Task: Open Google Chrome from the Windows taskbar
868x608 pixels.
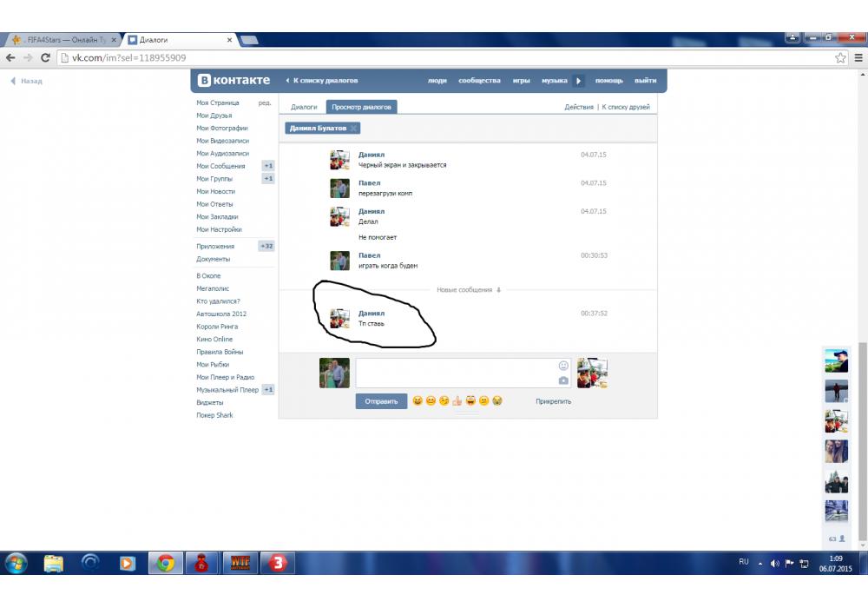Action: tap(165, 563)
